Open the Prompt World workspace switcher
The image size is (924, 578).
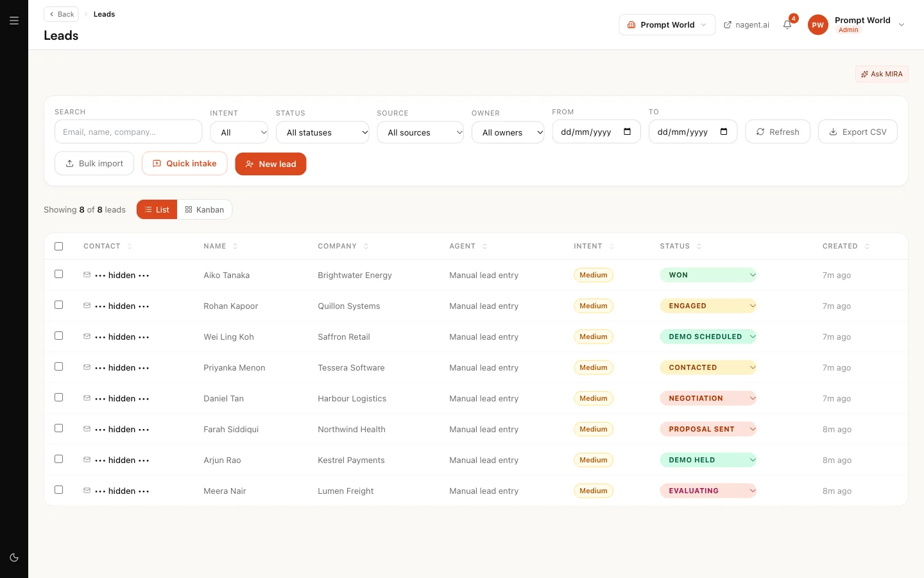(x=667, y=25)
